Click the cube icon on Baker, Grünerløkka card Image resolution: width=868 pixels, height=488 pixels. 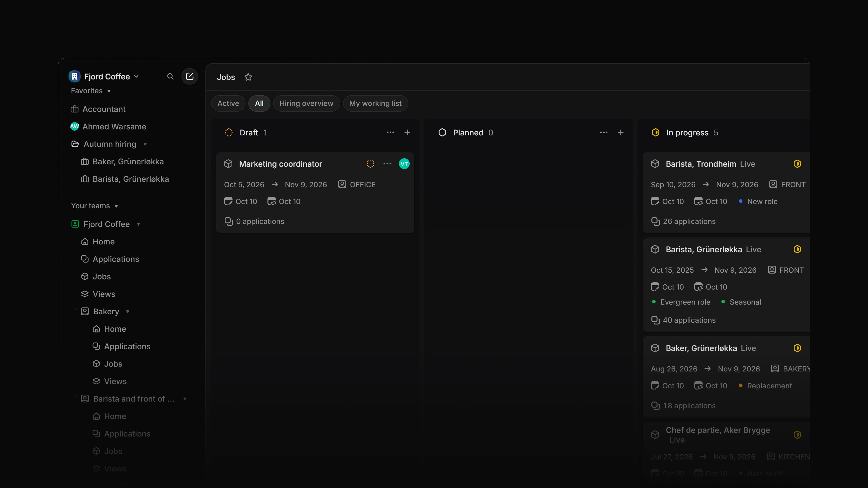[x=655, y=348]
